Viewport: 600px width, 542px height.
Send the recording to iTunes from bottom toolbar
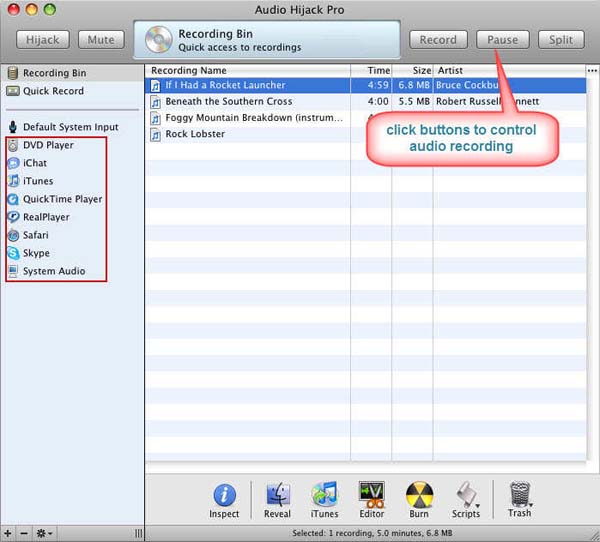[x=324, y=495]
